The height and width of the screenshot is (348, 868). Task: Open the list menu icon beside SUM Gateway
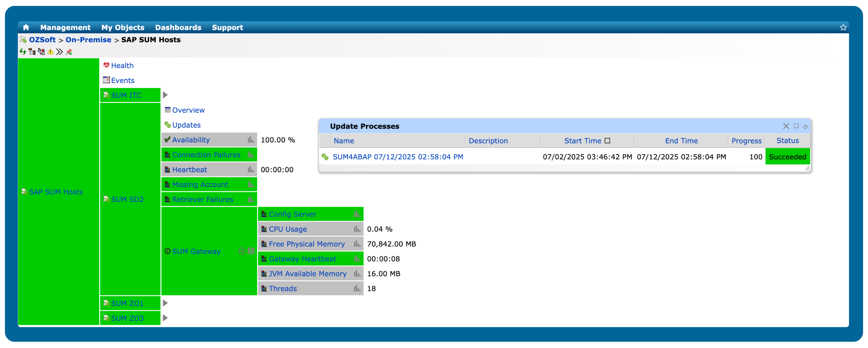pyautogui.click(x=251, y=251)
